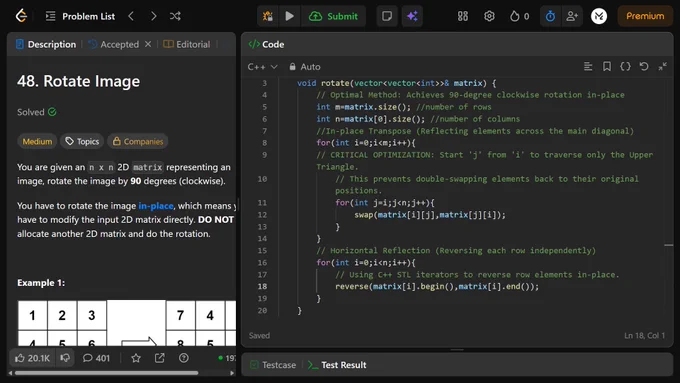The width and height of the screenshot is (680, 383).
Task: Open the Problem List panel
Action: (x=80, y=16)
